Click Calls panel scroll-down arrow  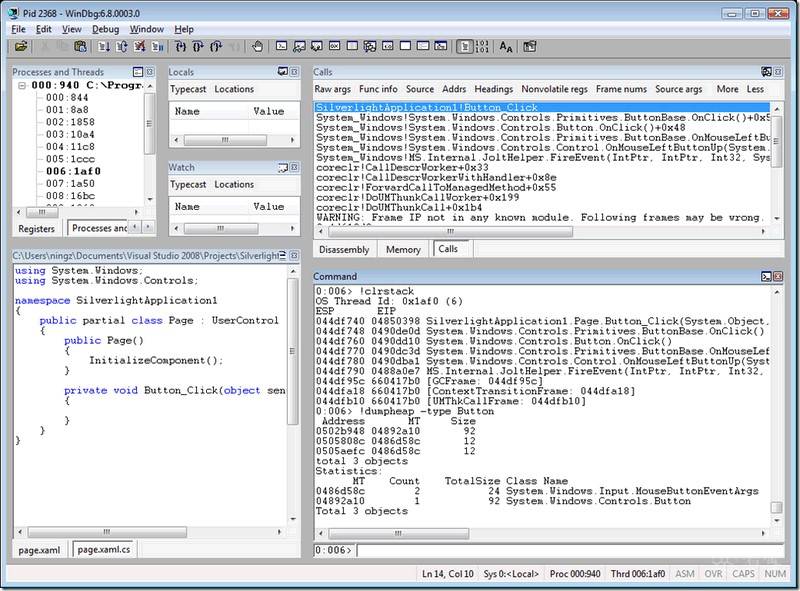(777, 218)
